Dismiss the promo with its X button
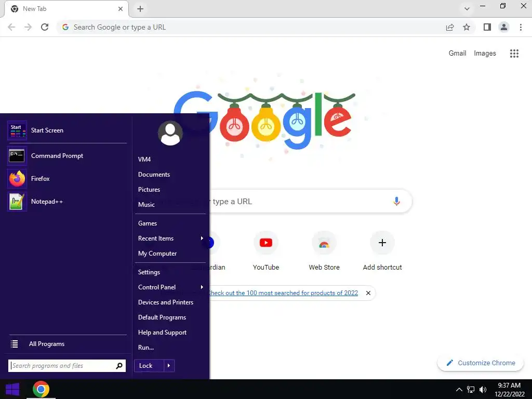Viewport: 532px width, 399px height. [x=368, y=293]
